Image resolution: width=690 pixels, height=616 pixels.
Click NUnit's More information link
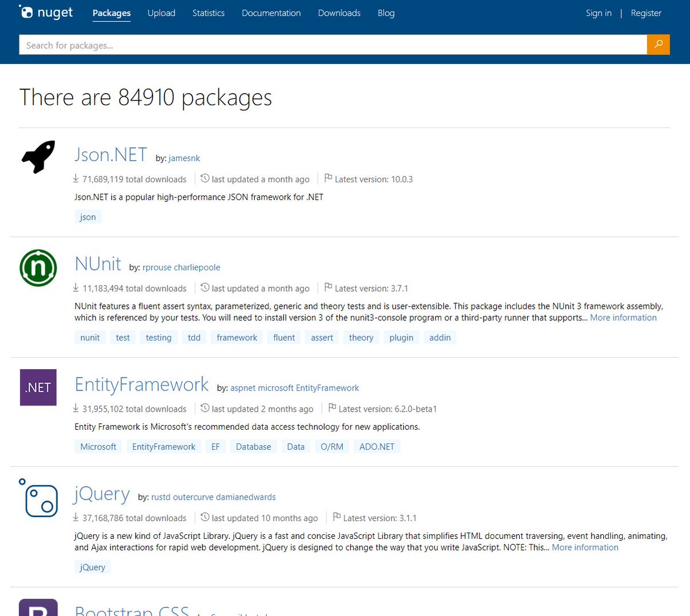(x=623, y=317)
